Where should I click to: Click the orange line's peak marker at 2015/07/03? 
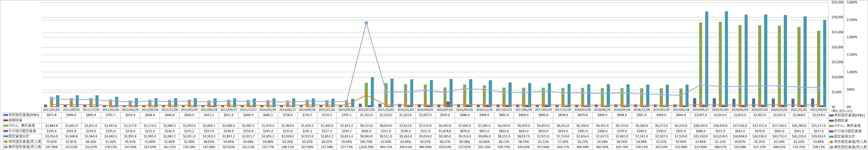point(366,95)
